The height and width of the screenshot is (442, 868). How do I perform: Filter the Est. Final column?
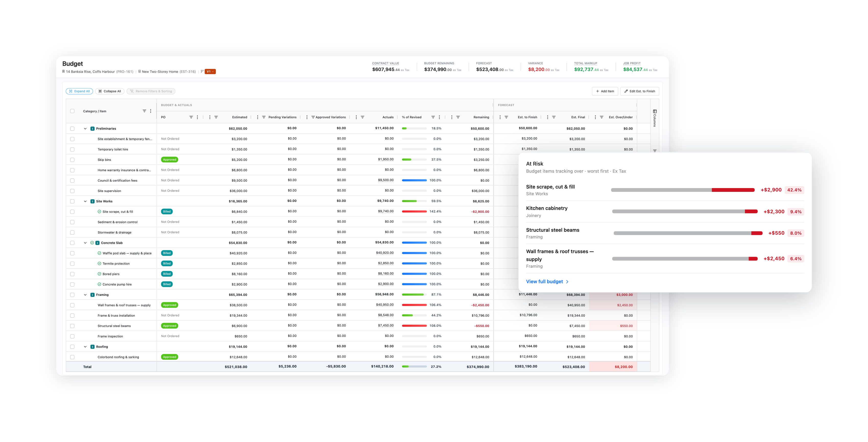click(554, 117)
